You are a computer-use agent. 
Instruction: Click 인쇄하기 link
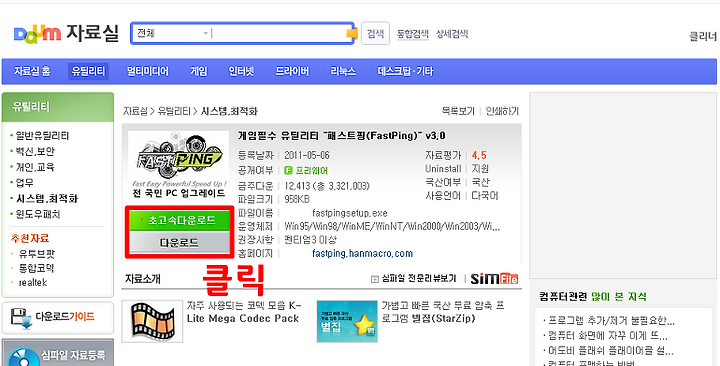[502, 111]
